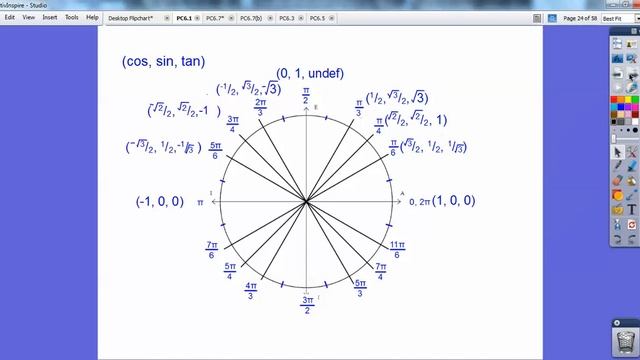The width and height of the screenshot is (640, 360).
Task: Open the Insert menu
Action: coord(50,18)
